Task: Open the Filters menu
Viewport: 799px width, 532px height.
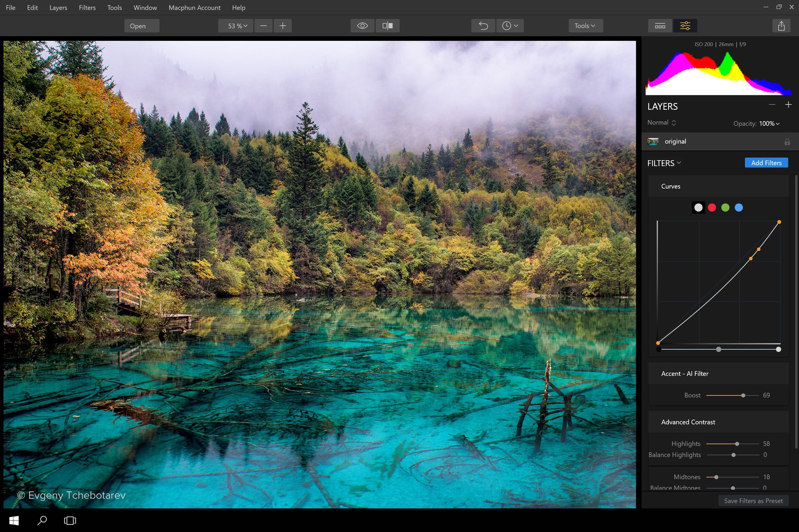Action: coord(87,7)
